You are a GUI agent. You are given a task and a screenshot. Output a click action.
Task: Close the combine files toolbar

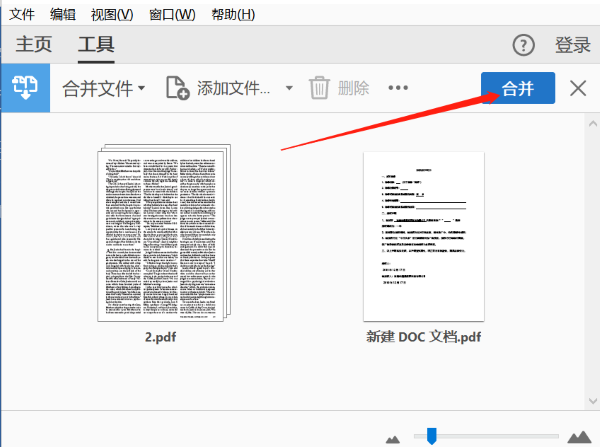pos(578,88)
